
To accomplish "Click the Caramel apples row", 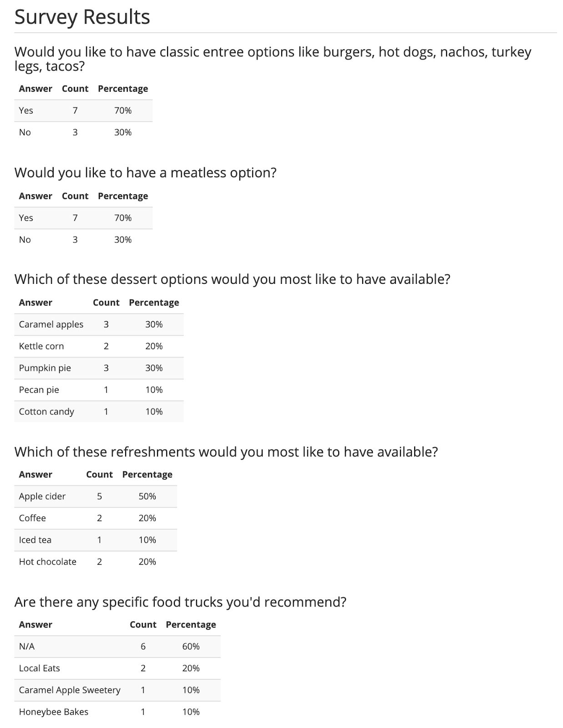I will pos(99,324).
